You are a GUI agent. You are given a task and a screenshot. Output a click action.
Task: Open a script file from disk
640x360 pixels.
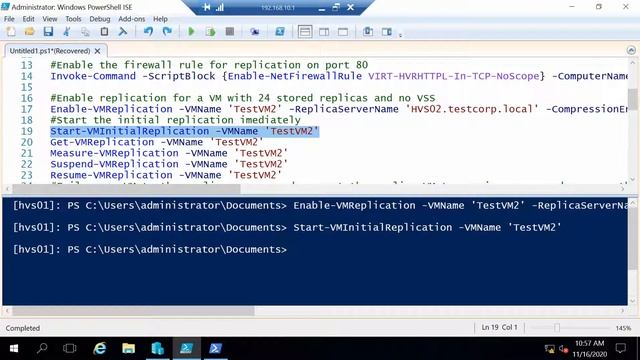pyautogui.click(x=29, y=31)
